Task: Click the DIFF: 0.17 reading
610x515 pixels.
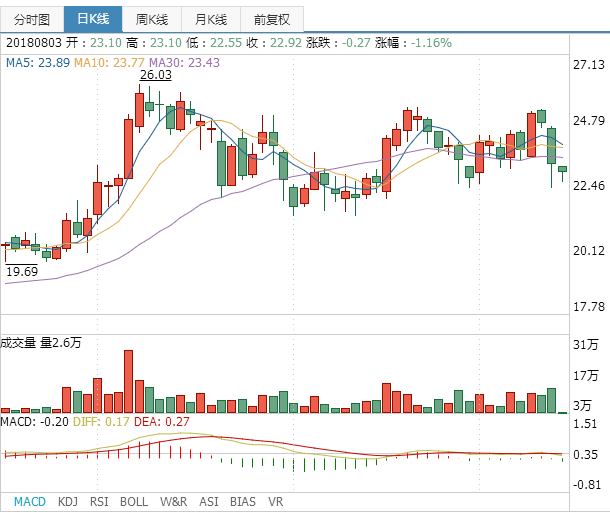Action: pos(101,422)
